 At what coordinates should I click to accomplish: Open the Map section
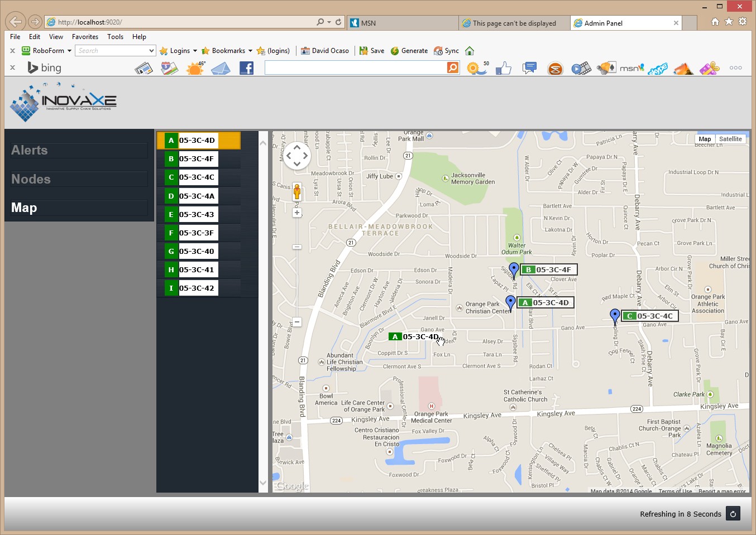pos(79,208)
